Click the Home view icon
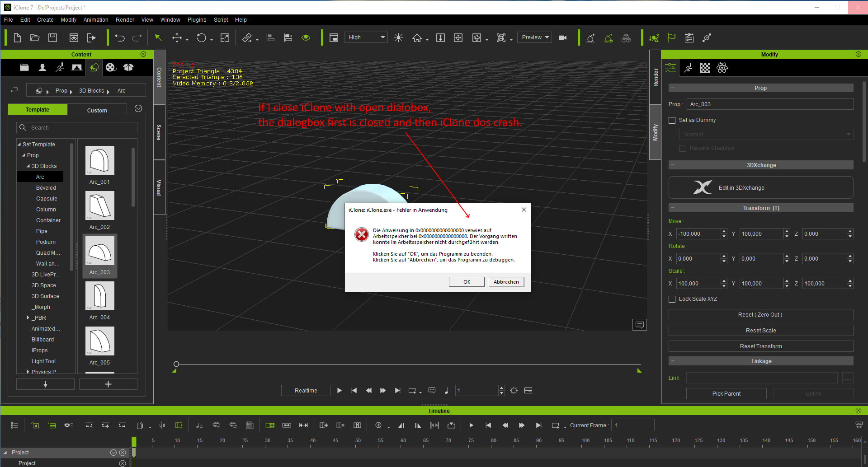The width and height of the screenshot is (868, 467). pos(417,38)
